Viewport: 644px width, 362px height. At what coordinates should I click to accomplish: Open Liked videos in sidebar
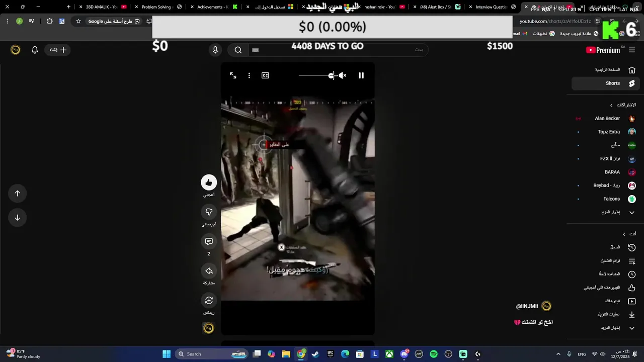[606, 288]
